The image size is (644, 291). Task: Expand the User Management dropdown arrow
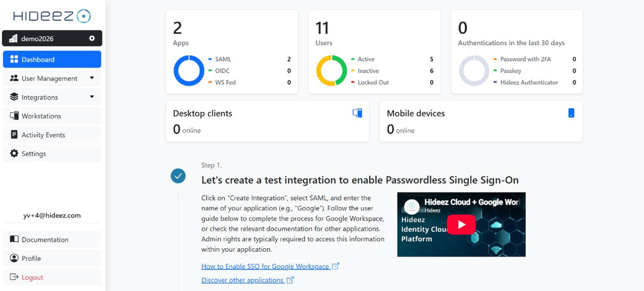click(x=92, y=78)
